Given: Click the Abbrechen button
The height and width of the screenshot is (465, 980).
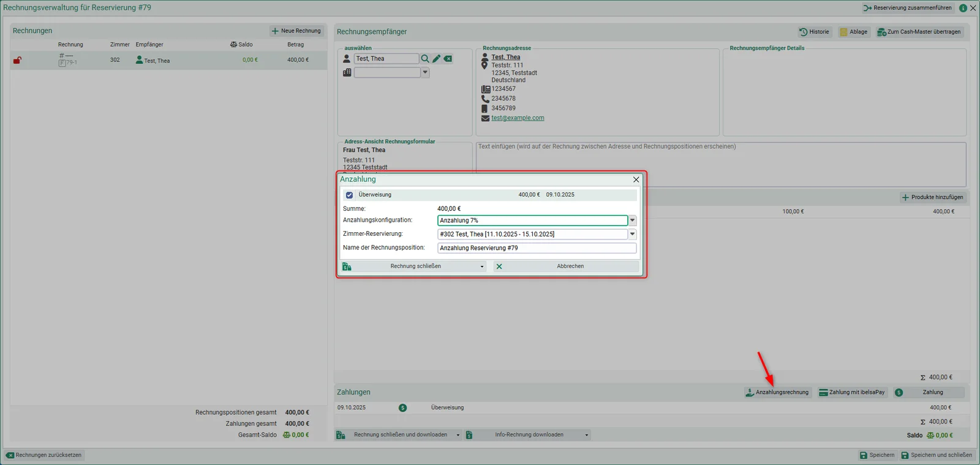Looking at the screenshot, I should pos(567,267).
